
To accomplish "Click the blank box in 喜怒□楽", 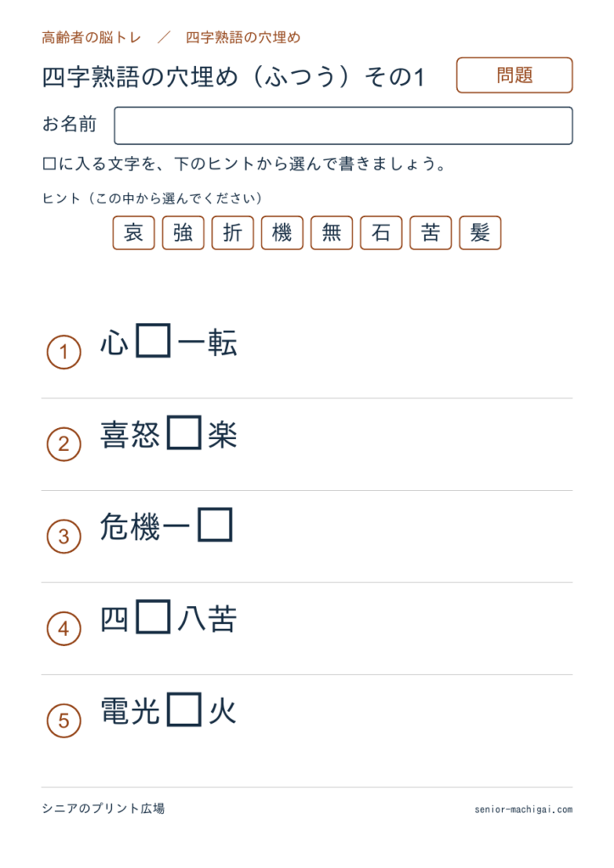I will point(184,433).
